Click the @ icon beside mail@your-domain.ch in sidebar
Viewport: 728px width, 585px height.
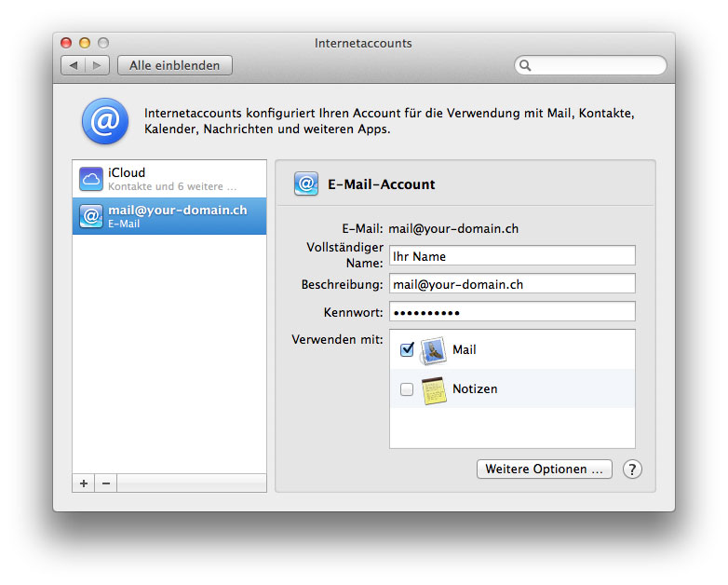point(90,216)
